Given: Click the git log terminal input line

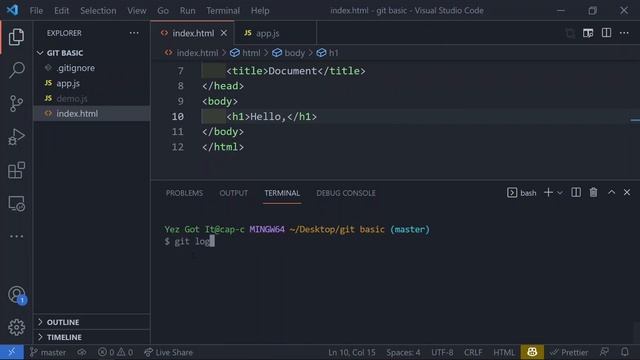Looking at the screenshot, I should (x=189, y=242).
